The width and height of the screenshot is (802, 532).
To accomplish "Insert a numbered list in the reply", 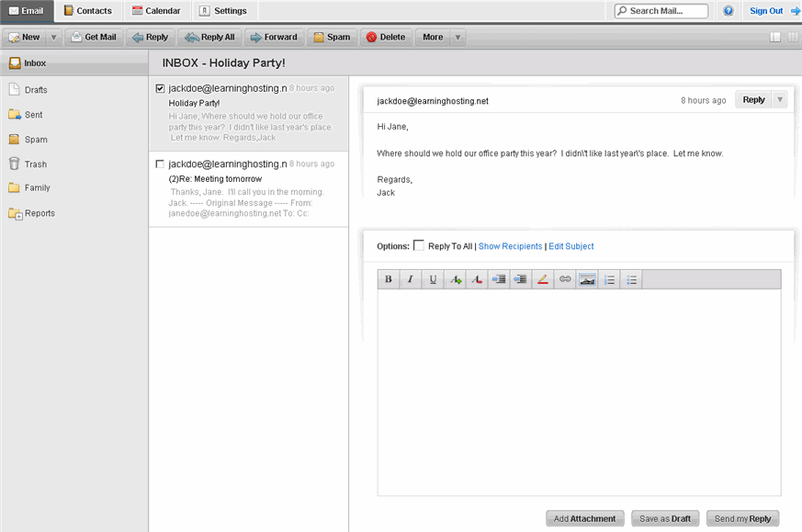I will coord(609,279).
